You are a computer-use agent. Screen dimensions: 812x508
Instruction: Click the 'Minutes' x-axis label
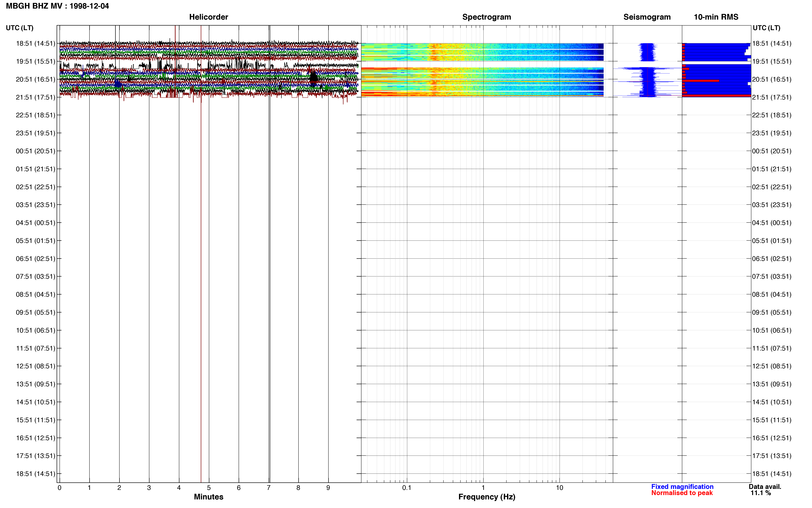pos(209,497)
